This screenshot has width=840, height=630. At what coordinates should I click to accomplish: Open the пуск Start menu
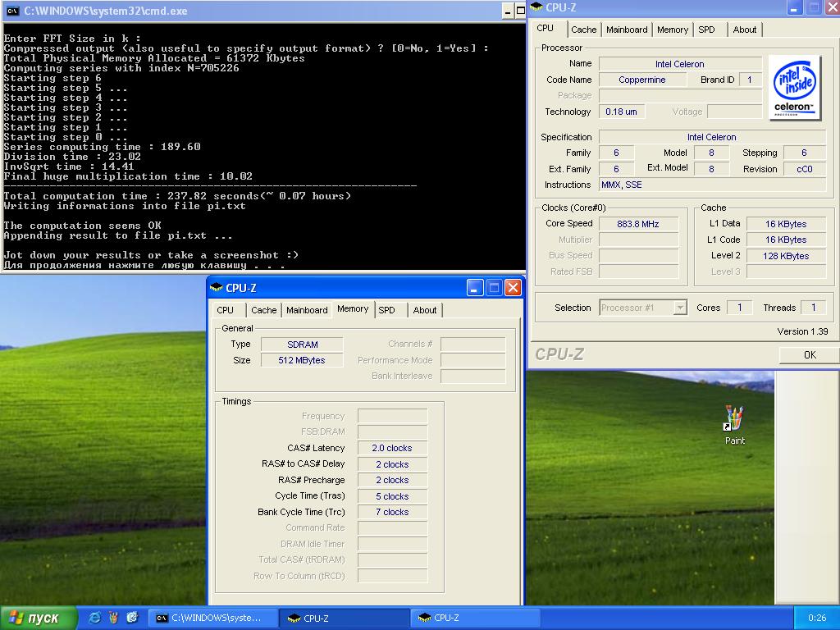[39, 618]
